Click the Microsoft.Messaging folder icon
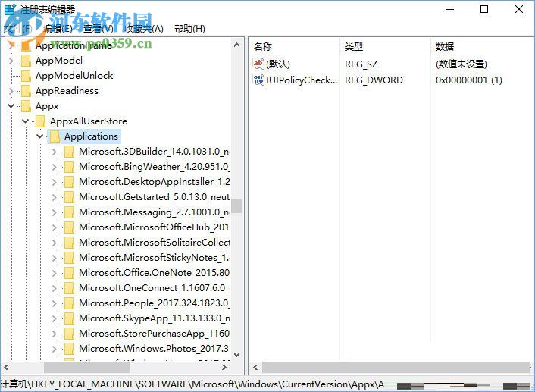535x392 pixels. point(69,212)
